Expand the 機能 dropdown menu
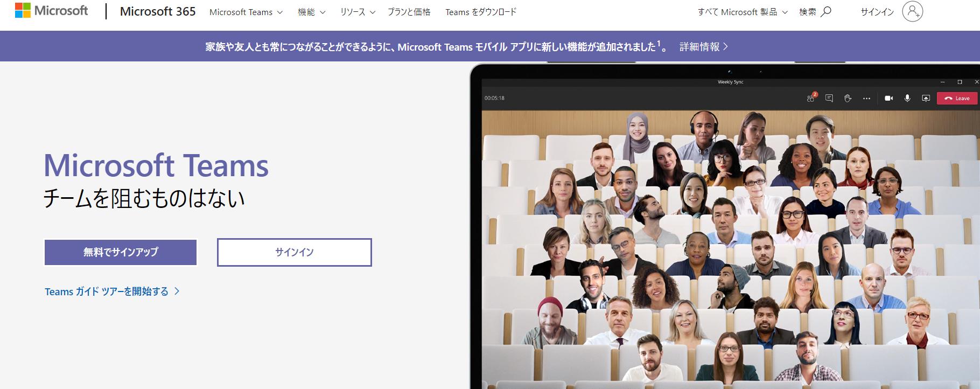Screen dimensions: 980x389 [x=311, y=12]
